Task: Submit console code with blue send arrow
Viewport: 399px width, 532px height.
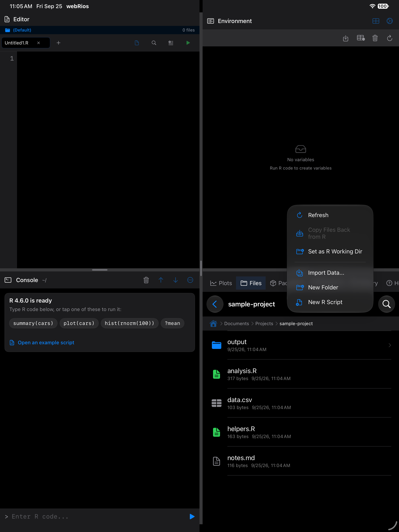Action: pos(192,517)
